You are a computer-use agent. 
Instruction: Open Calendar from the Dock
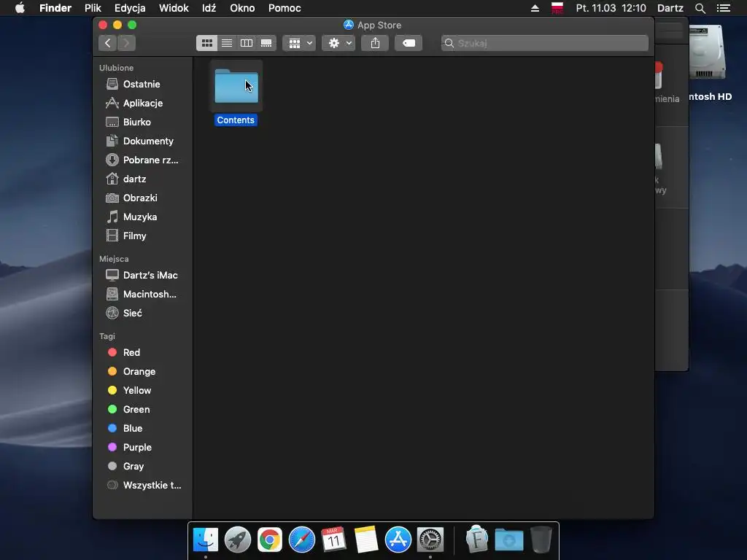(333, 540)
